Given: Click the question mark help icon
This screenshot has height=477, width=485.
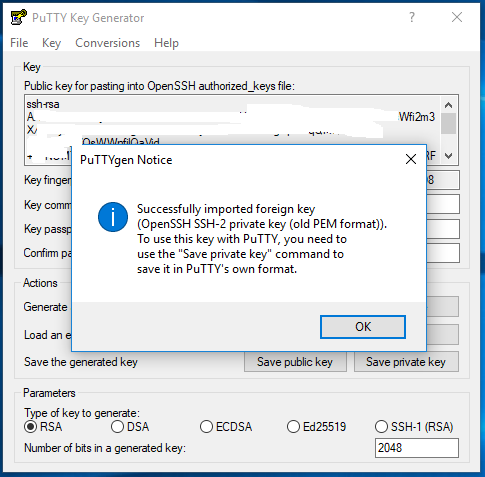Looking at the screenshot, I should point(412,17).
